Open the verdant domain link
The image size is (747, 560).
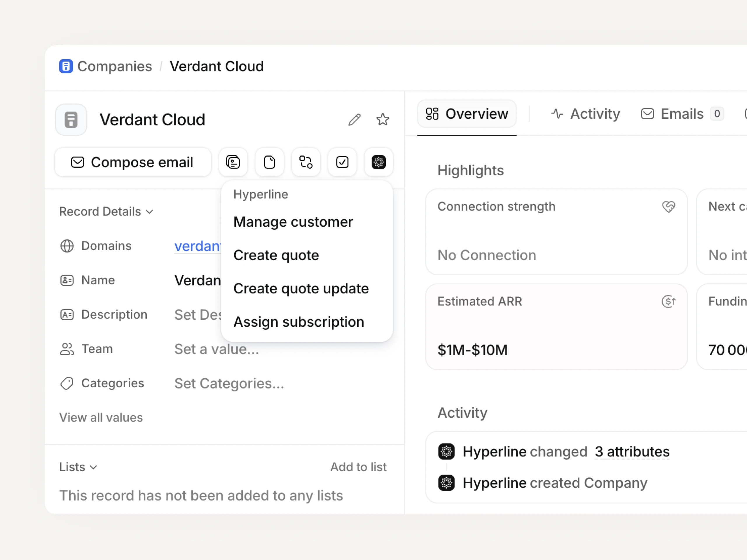pyautogui.click(x=198, y=246)
